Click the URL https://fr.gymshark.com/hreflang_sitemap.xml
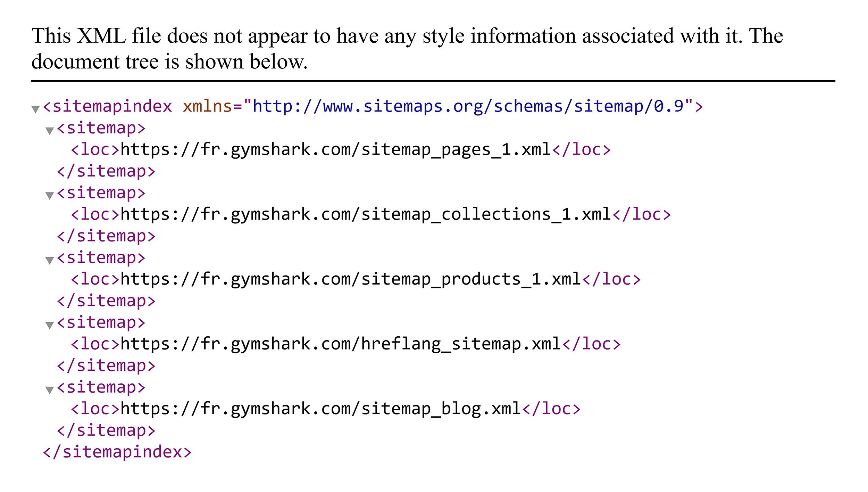The image size is (868, 492). point(341,344)
